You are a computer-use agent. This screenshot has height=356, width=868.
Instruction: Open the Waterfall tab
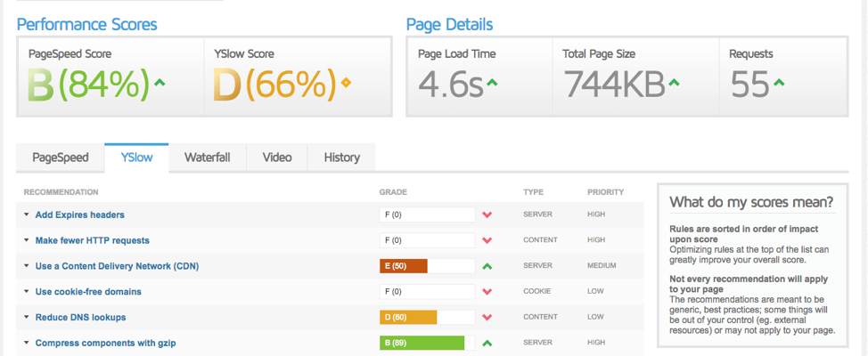(207, 158)
